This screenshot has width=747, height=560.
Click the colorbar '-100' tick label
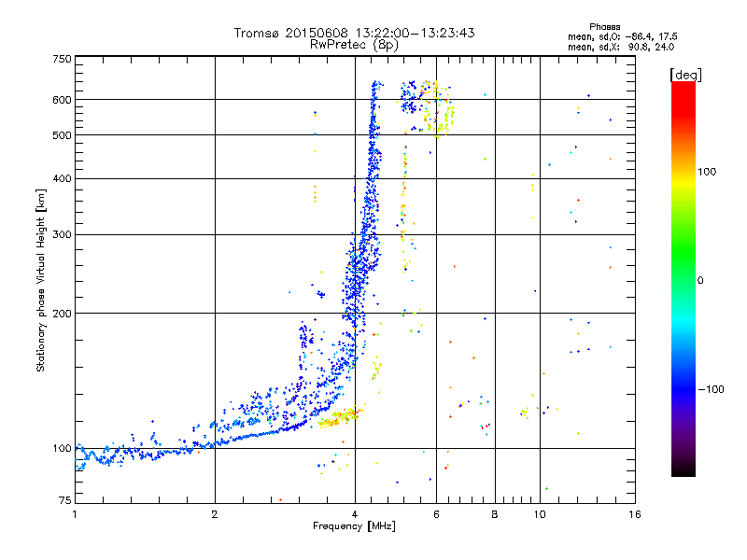[711, 389]
